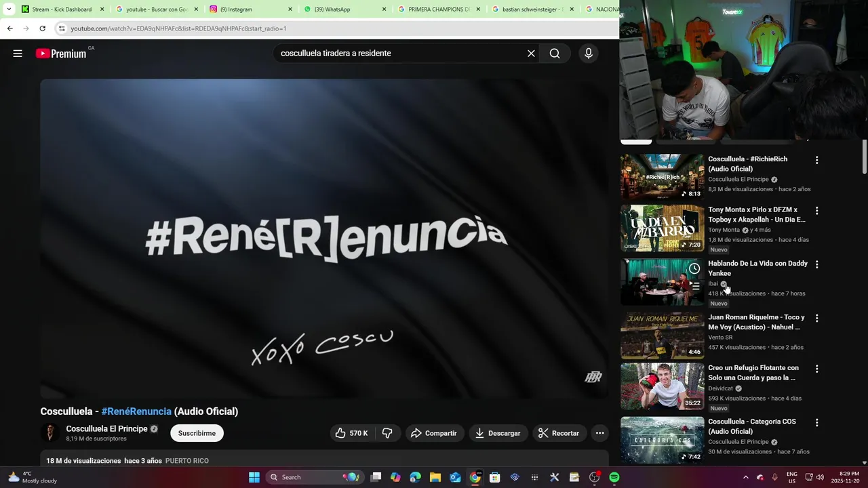The height and width of the screenshot is (488, 868).
Task: Click the main video player
Action: [x=324, y=239]
